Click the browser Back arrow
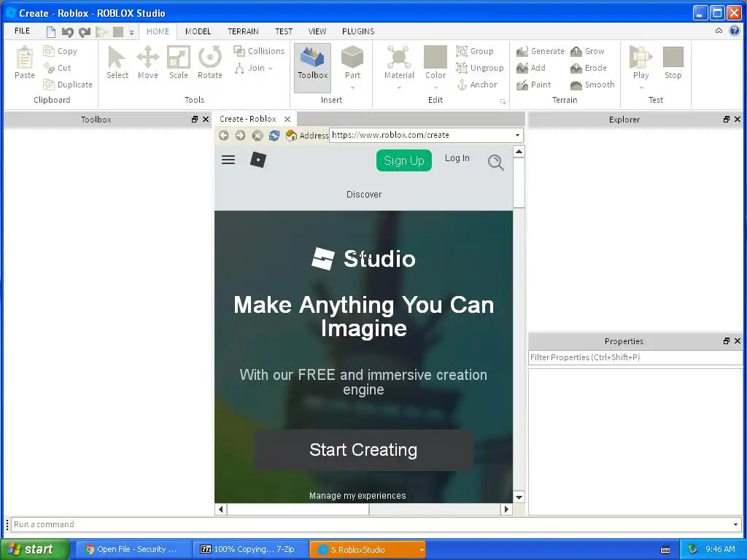The image size is (747, 560). [223, 135]
